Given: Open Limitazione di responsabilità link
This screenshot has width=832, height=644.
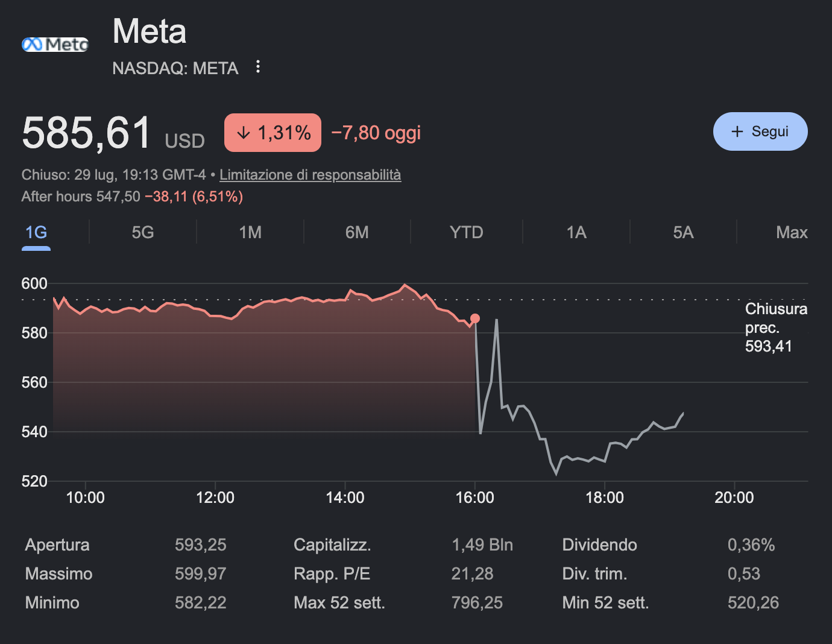Looking at the screenshot, I should 310,175.
